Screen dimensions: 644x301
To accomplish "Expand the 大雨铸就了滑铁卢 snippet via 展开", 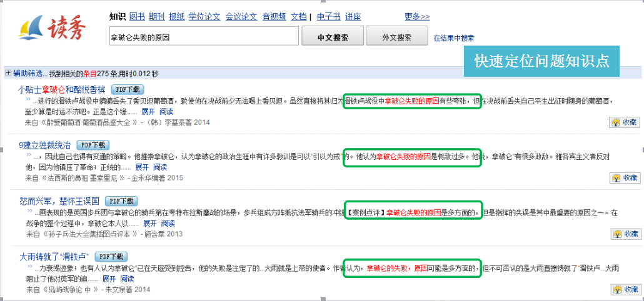I will point(109,279).
